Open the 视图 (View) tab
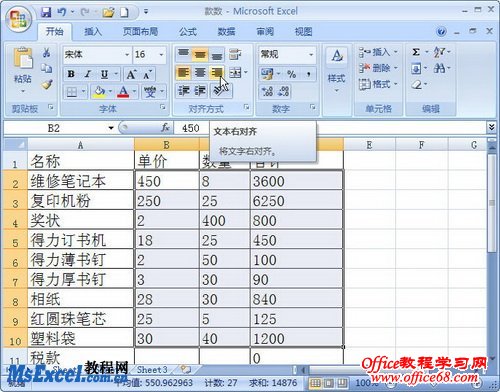Screen dimensions: 500x392 tap(303, 32)
